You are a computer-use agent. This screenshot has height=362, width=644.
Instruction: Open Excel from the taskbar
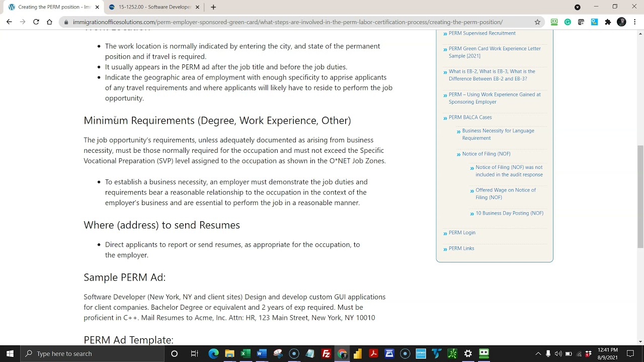[246, 353]
